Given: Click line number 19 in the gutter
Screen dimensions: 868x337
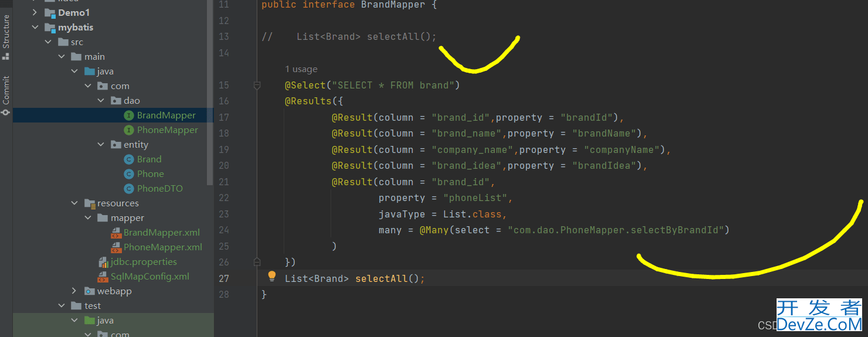Looking at the screenshot, I should pyautogui.click(x=224, y=149).
